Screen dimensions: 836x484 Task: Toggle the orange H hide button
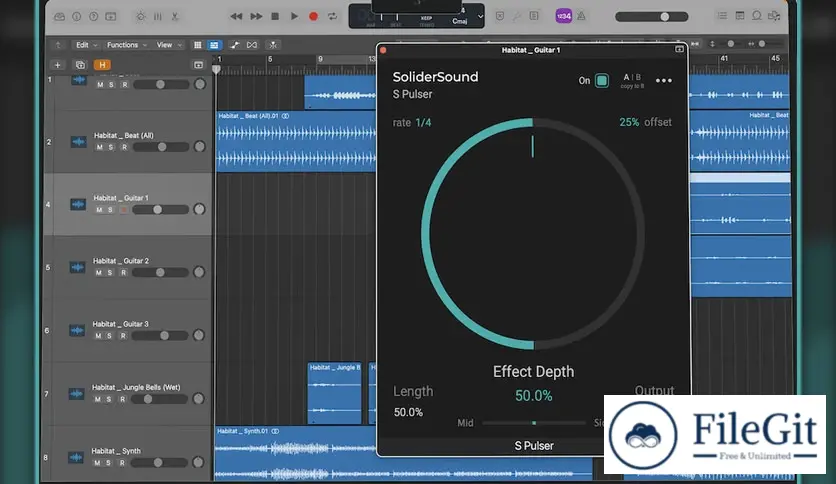point(102,65)
